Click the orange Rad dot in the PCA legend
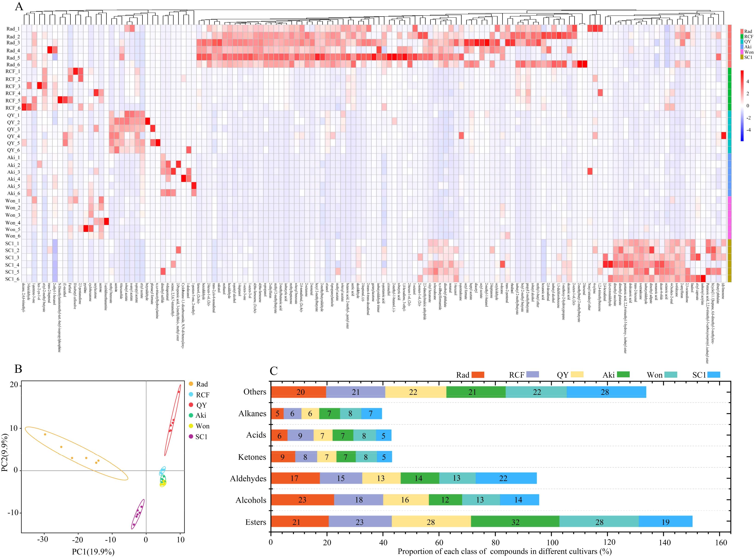The height and width of the screenshot is (557, 756). click(x=191, y=384)
